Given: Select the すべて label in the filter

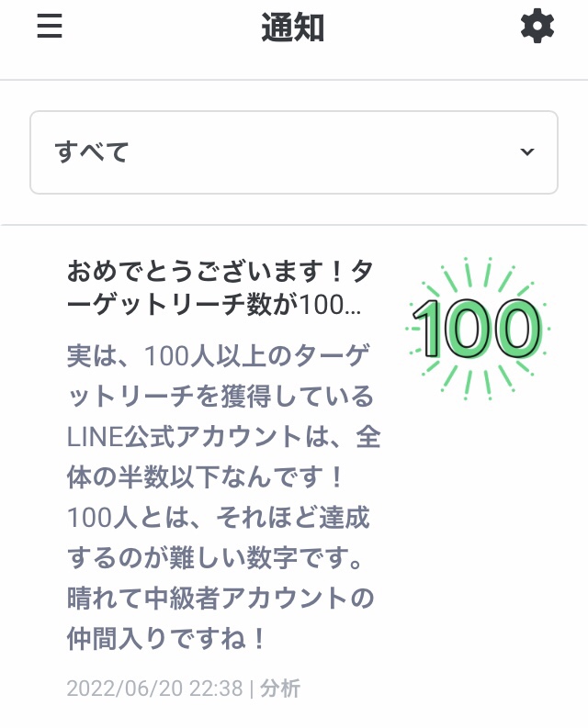Looking at the screenshot, I should pyautogui.click(x=92, y=151).
